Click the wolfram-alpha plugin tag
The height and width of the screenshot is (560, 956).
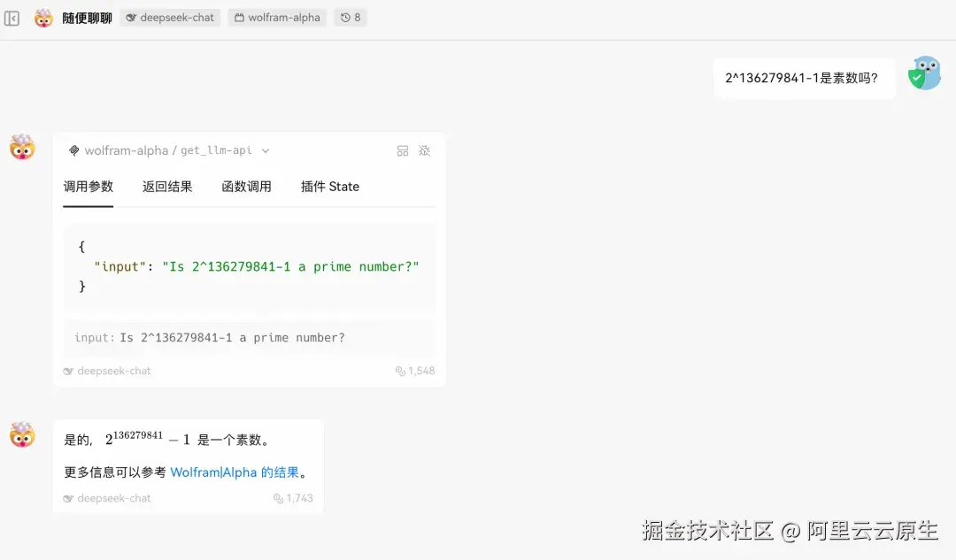point(277,17)
